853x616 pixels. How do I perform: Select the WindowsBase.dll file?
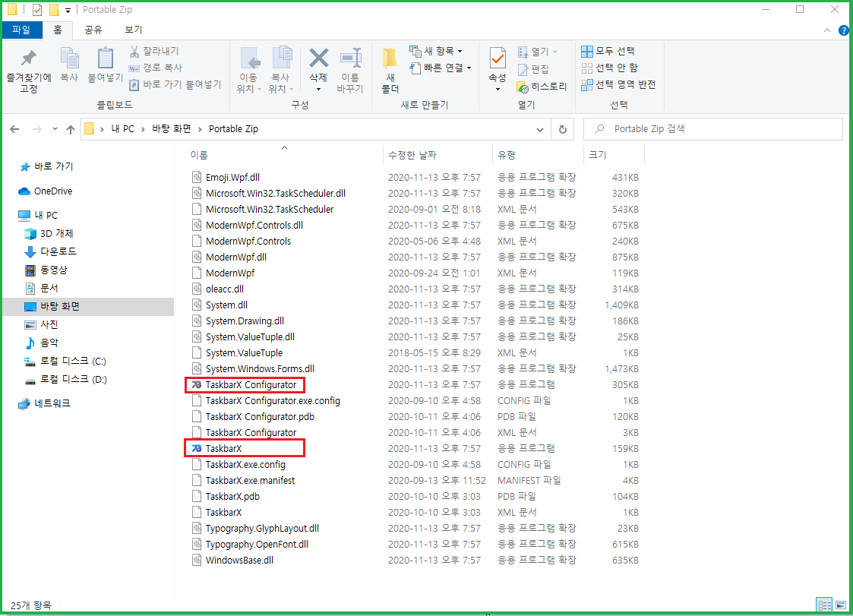pyautogui.click(x=232, y=560)
